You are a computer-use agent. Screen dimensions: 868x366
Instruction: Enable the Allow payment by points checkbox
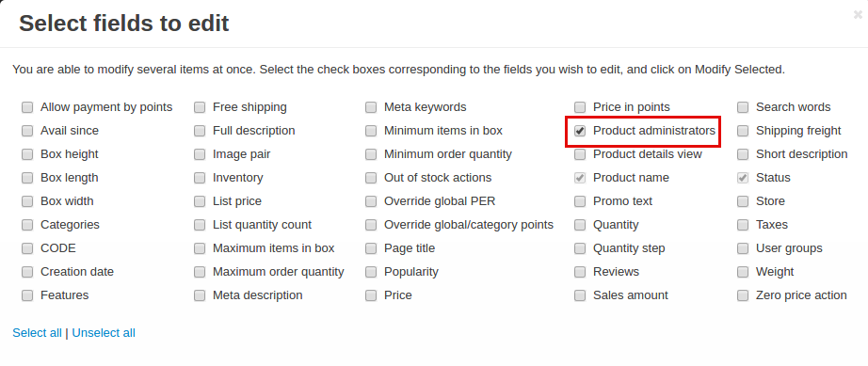27,107
